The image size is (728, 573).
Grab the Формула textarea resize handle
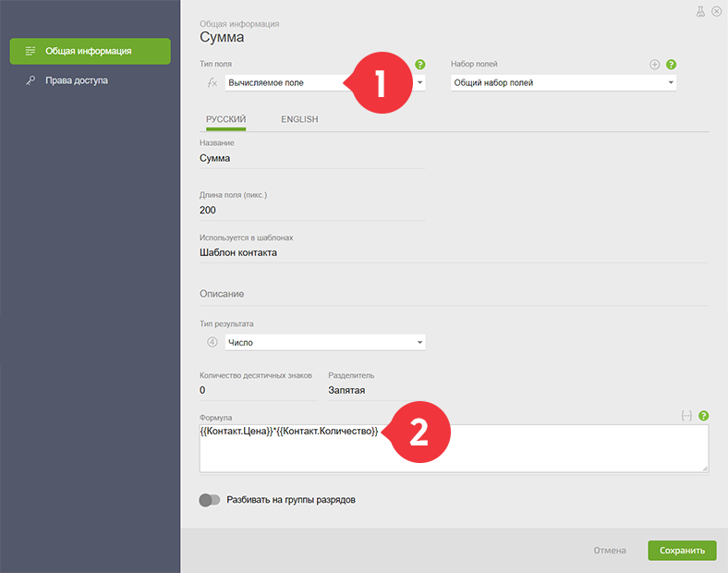point(705,469)
